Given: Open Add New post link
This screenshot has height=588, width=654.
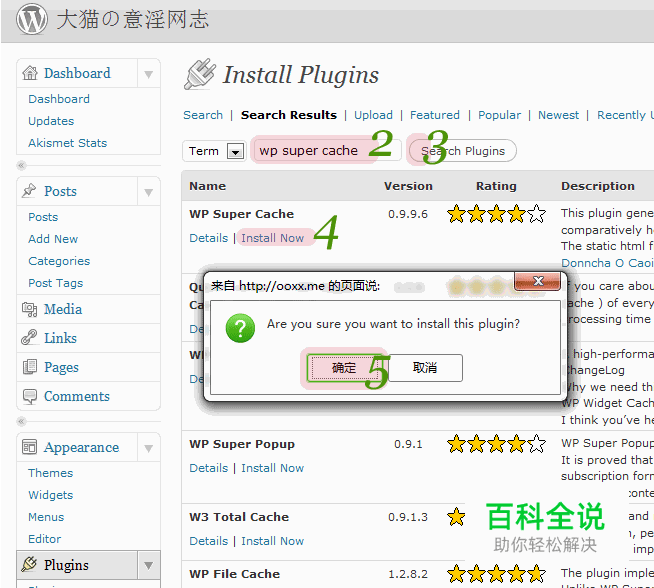Looking at the screenshot, I should click(53, 239).
